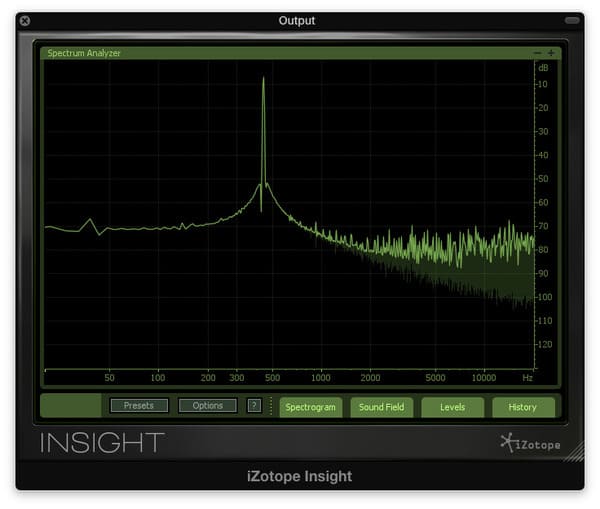This screenshot has width=600, height=509.
Task: Maximize the Spectrum Analyzer with plus icon
Action: [x=550, y=53]
